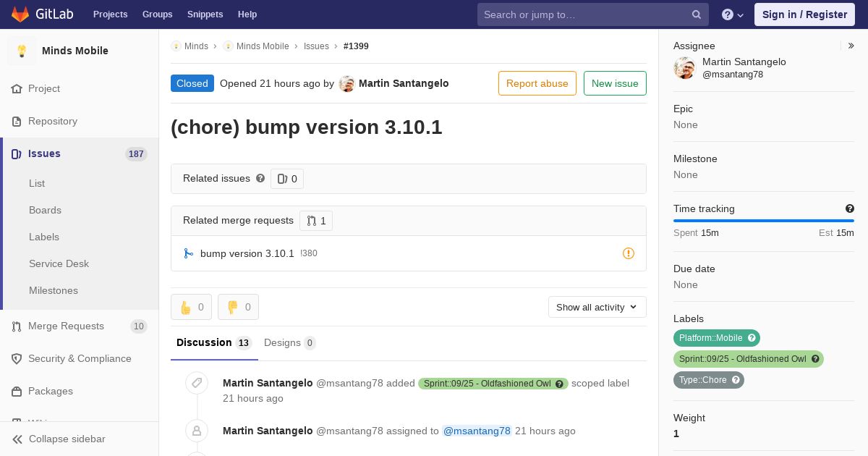868x456 pixels.
Task: Click the #1399 breadcrumb link
Action: 356,46
